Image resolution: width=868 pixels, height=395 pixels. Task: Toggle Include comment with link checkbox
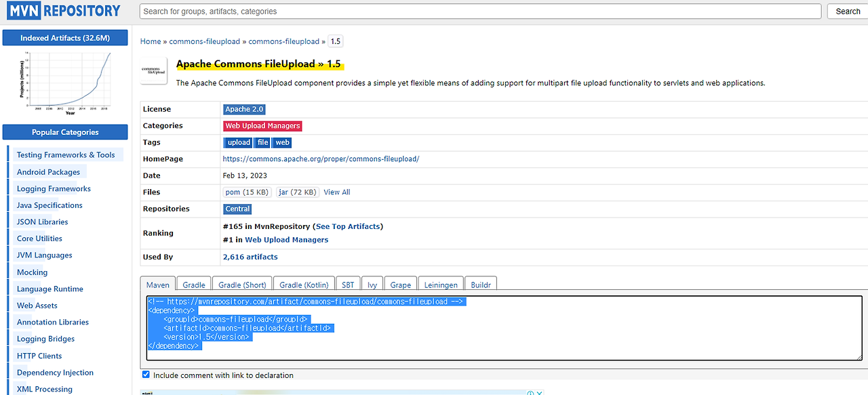(146, 375)
